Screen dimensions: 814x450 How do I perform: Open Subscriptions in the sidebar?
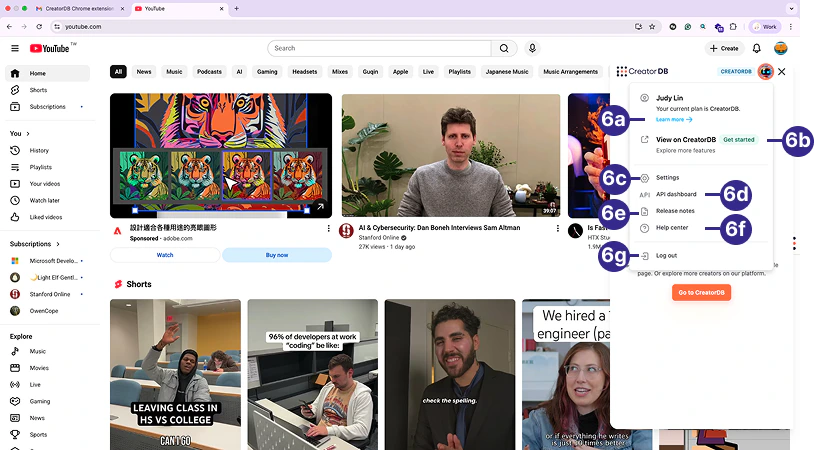point(47,106)
